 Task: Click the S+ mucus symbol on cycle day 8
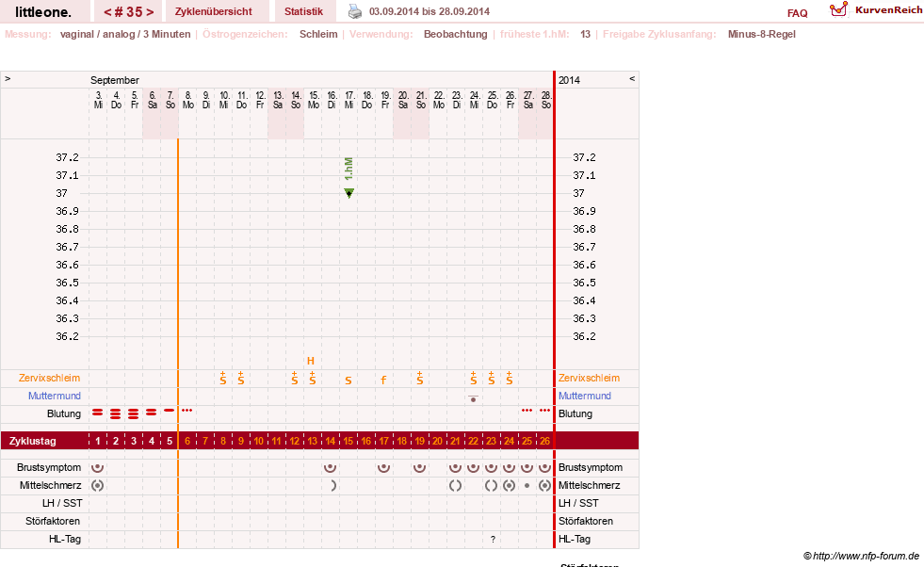coord(222,378)
